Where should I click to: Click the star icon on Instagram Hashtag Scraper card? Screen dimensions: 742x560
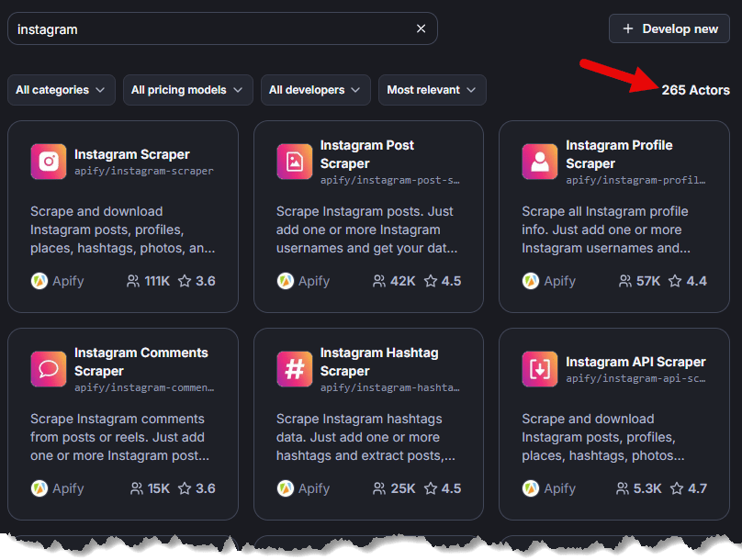pos(431,488)
